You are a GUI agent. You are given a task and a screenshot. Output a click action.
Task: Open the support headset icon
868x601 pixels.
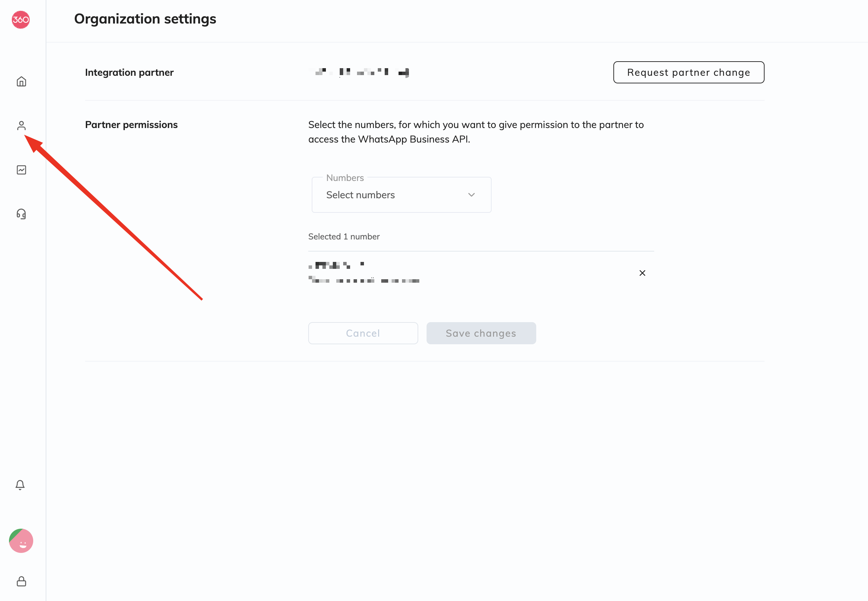tap(21, 214)
